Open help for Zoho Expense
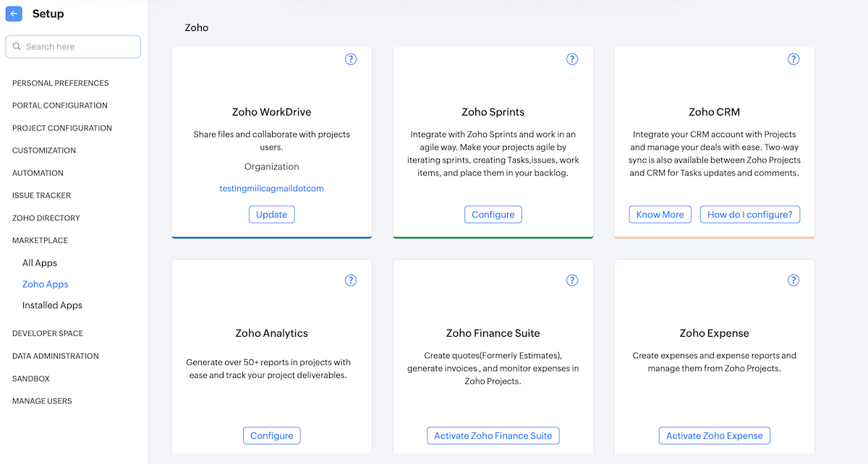The width and height of the screenshot is (868, 464). click(793, 280)
